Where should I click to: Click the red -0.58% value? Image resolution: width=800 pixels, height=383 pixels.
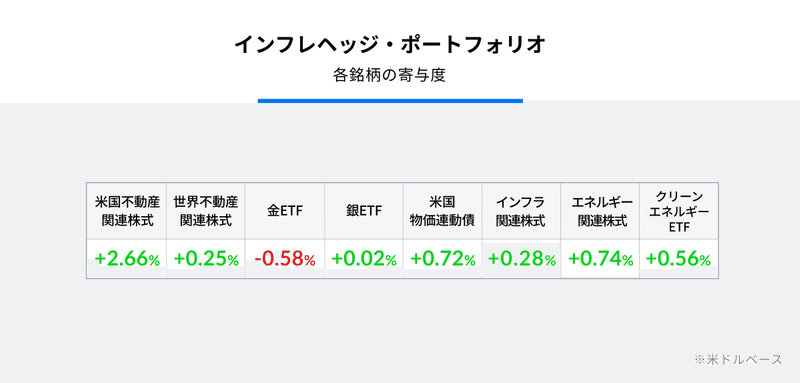pos(285,259)
